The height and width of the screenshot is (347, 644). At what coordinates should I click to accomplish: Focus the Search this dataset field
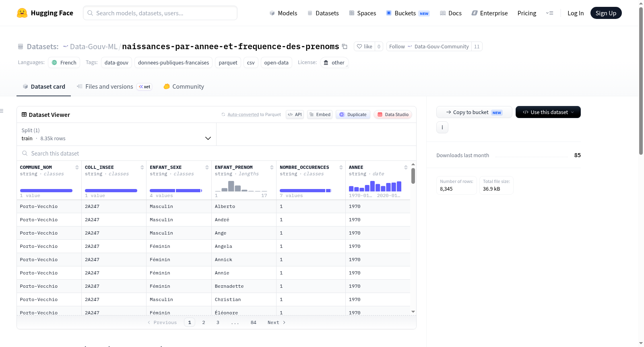pyautogui.click(x=217, y=153)
